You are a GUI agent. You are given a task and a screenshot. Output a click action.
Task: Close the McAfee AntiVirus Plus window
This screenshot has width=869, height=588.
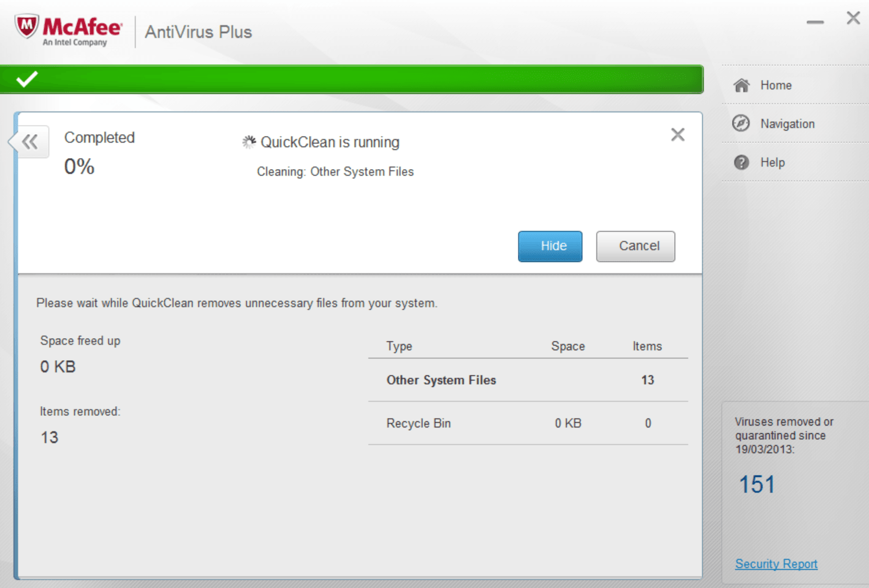[x=853, y=18]
